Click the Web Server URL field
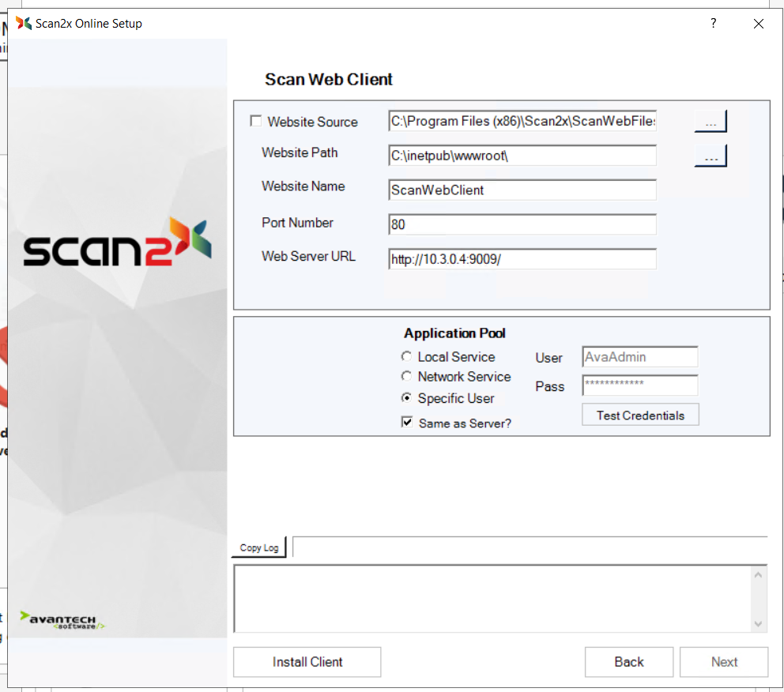Image resolution: width=784 pixels, height=692 pixels. (x=522, y=259)
